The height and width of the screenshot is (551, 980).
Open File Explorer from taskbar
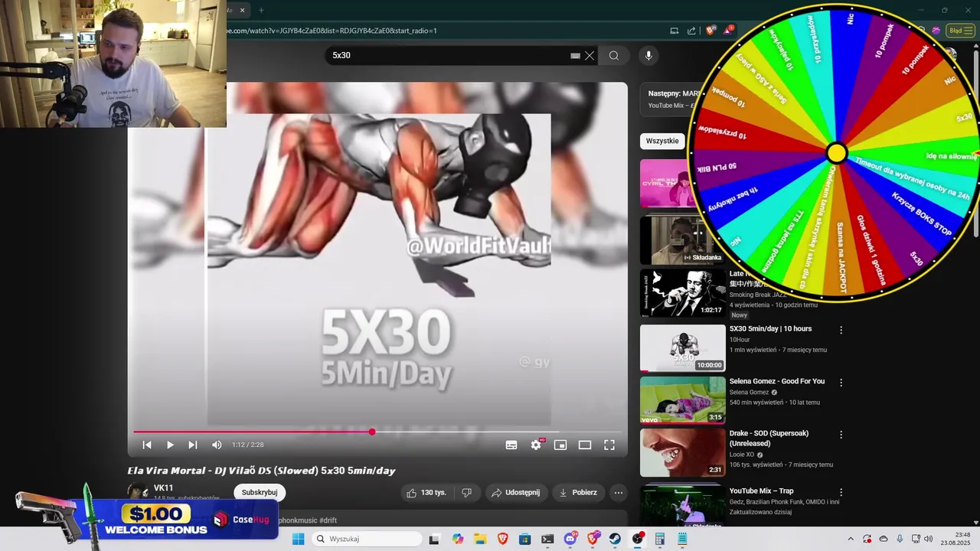(x=479, y=539)
